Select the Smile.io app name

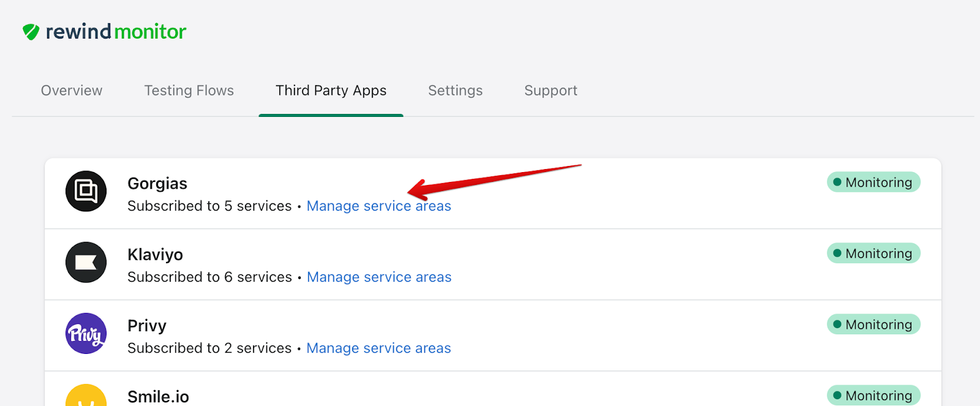coord(158,397)
